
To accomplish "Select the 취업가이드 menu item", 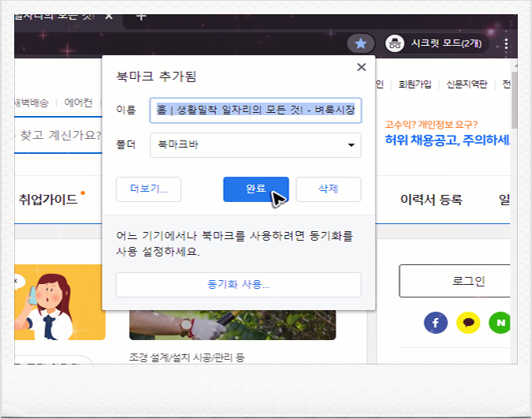I will pos(48,200).
